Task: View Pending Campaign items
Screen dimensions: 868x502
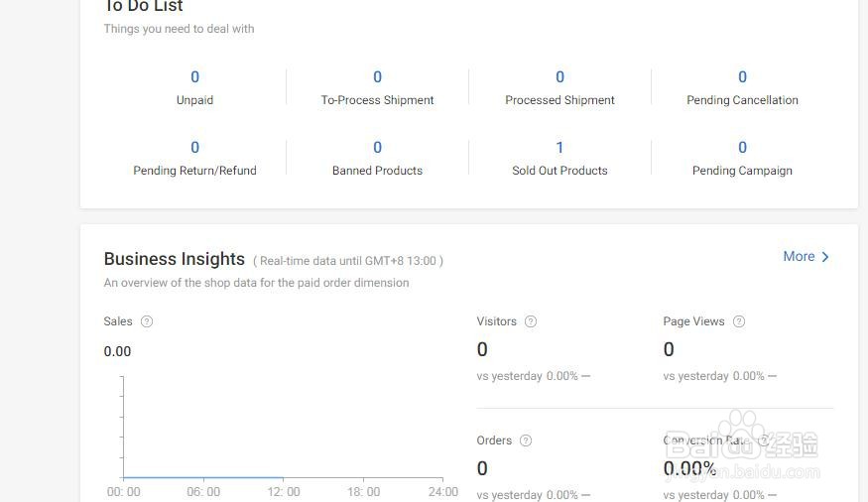Action: tap(742, 148)
